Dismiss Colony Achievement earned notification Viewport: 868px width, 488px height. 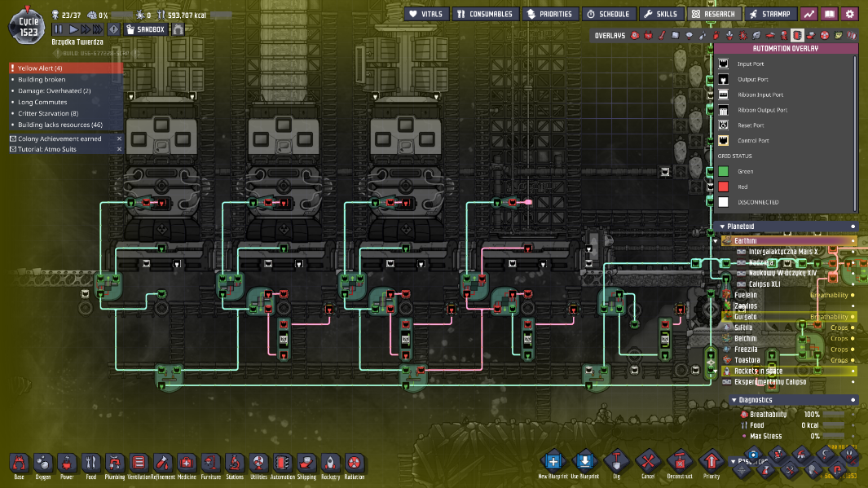pyautogui.click(x=119, y=138)
